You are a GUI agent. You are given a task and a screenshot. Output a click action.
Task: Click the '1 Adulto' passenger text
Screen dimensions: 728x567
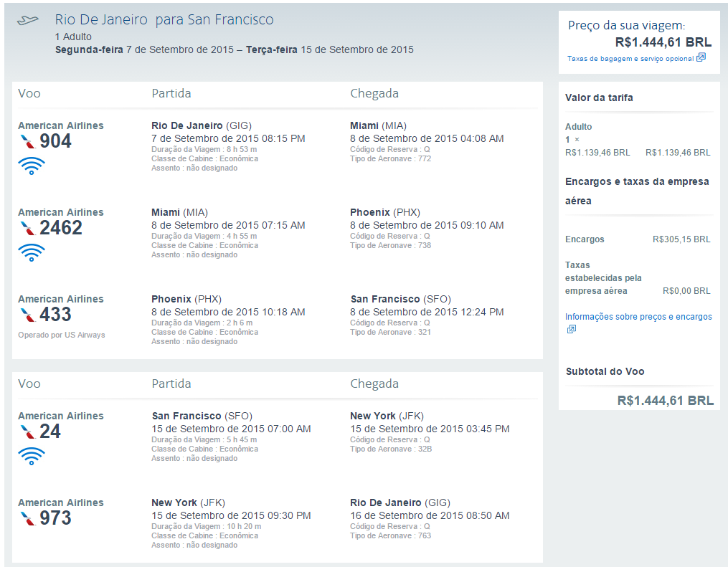tap(73, 37)
